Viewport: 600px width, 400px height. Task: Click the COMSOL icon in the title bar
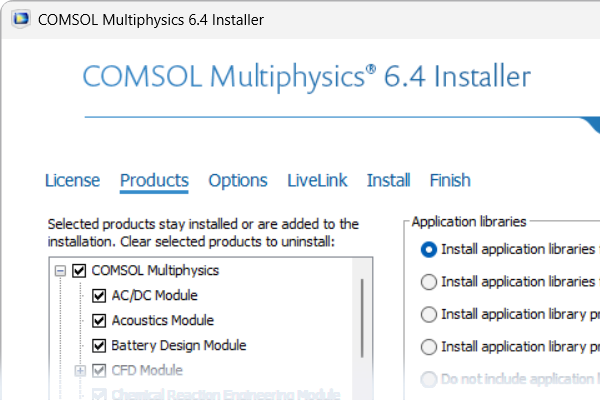point(17,20)
